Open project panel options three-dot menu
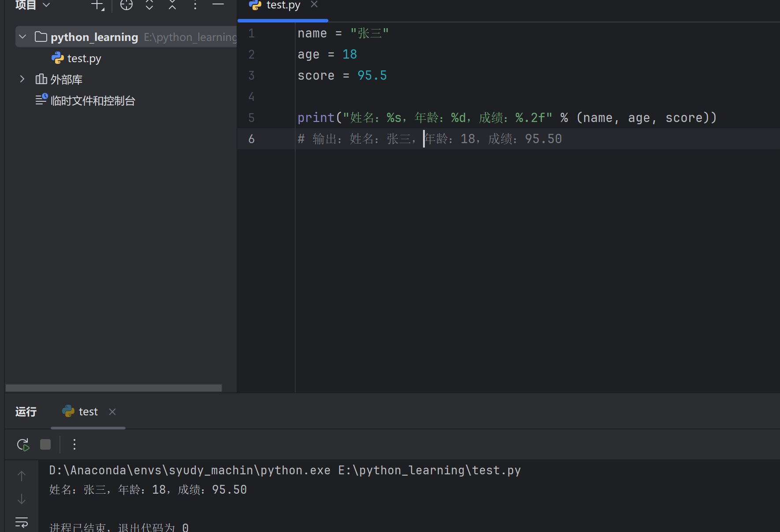Viewport: 780px width, 532px height. tap(195, 5)
